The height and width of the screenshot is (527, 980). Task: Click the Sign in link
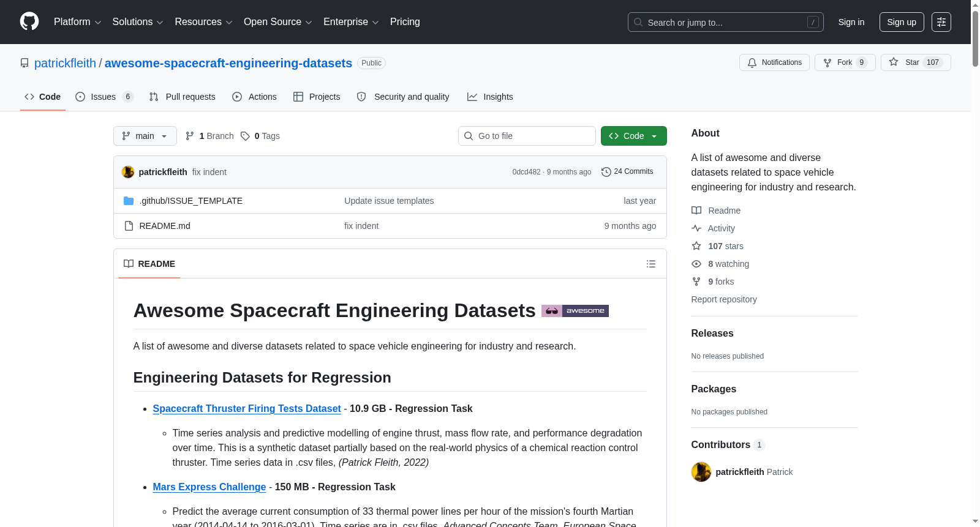pyautogui.click(x=851, y=22)
